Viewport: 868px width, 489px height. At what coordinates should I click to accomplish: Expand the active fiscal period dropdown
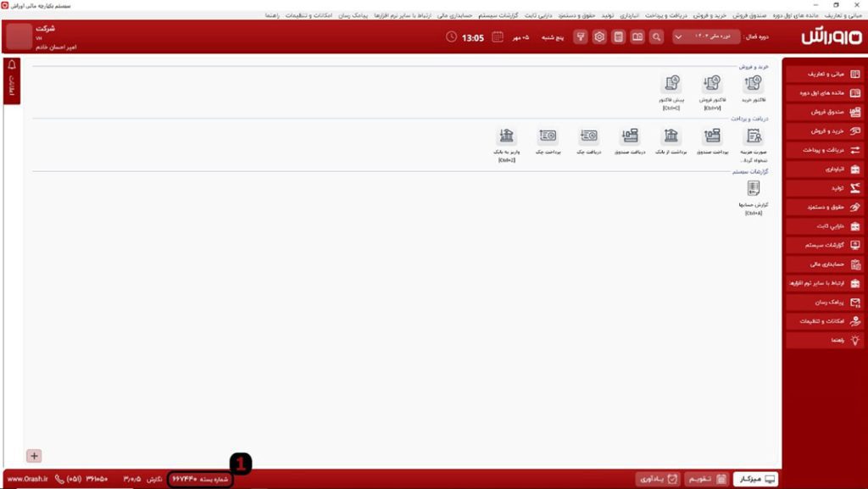point(678,37)
